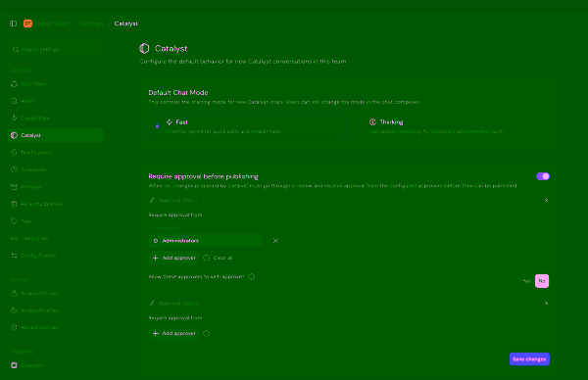Image resolution: width=588 pixels, height=380 pixels.
Task: Open the Channels icon under Ticketing
Action: click(x=15, y=365)
